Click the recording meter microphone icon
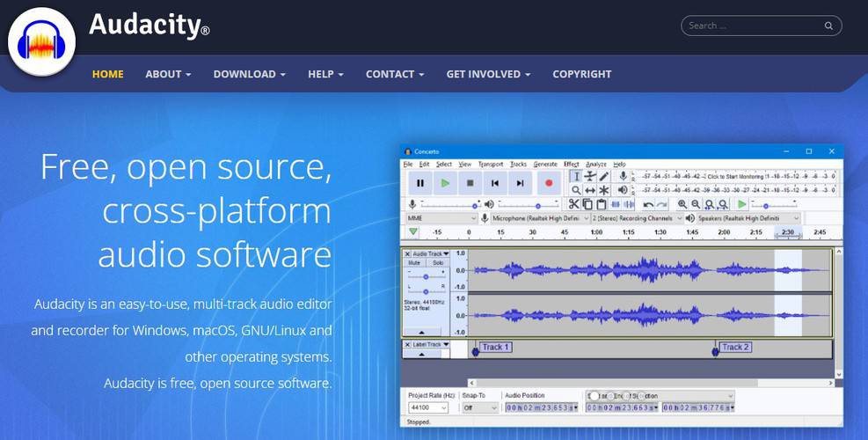The width and height of the screenshot is (868, 440). point(623,176)
